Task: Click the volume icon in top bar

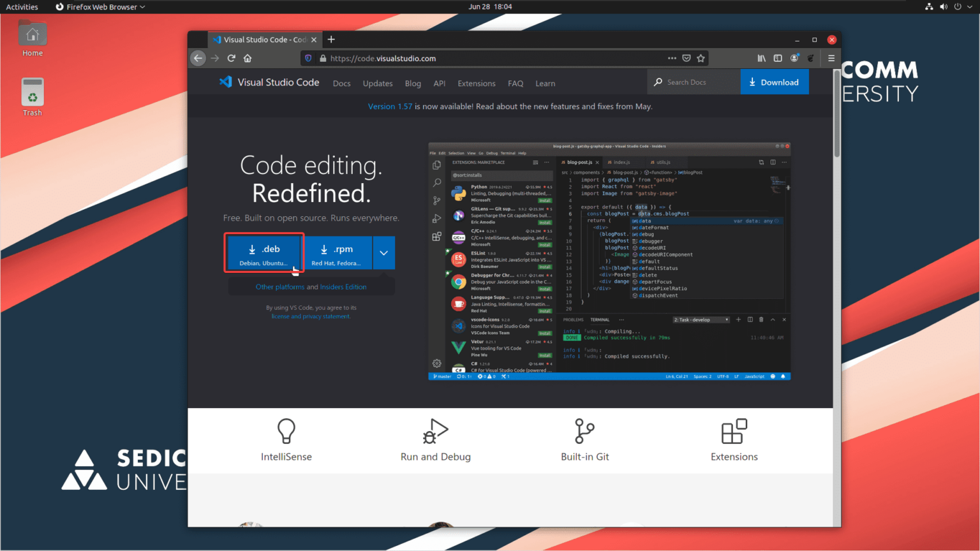Action: 944,6
